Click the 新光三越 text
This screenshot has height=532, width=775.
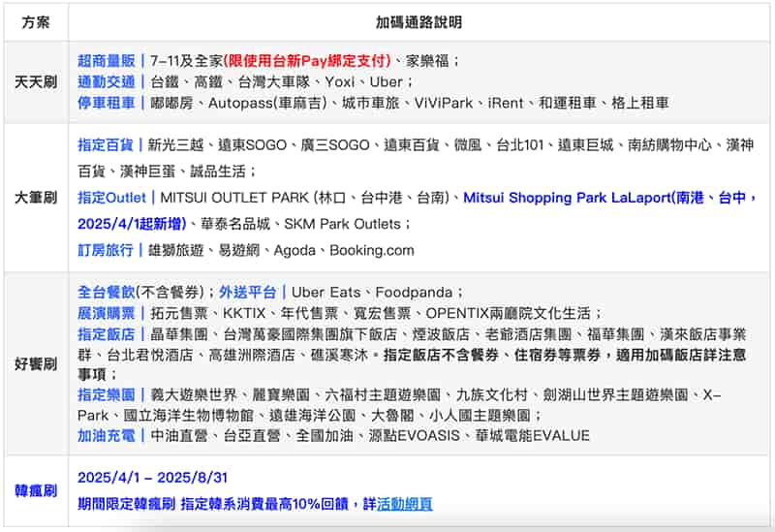point(176,144)
